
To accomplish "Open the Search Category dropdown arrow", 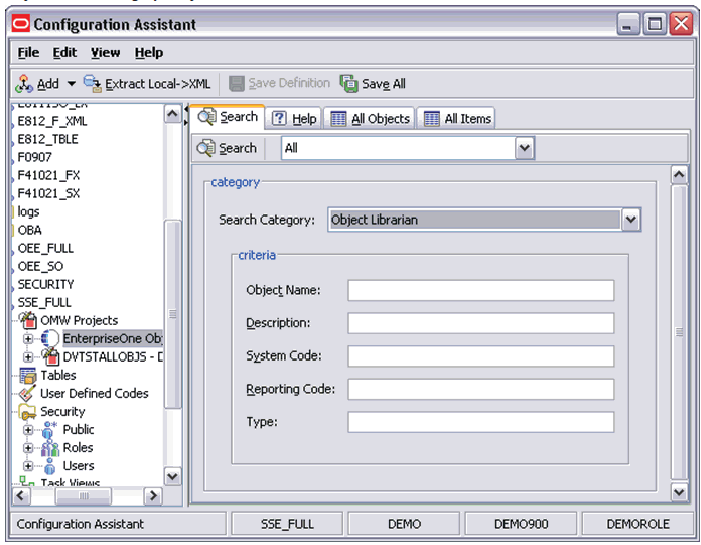I will coord(630,220).
